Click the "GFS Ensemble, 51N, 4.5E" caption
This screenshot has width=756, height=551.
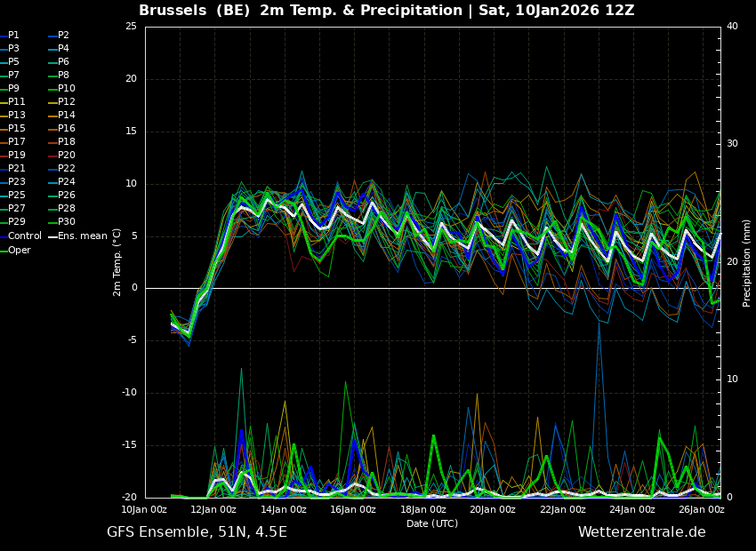click(197, 532)
